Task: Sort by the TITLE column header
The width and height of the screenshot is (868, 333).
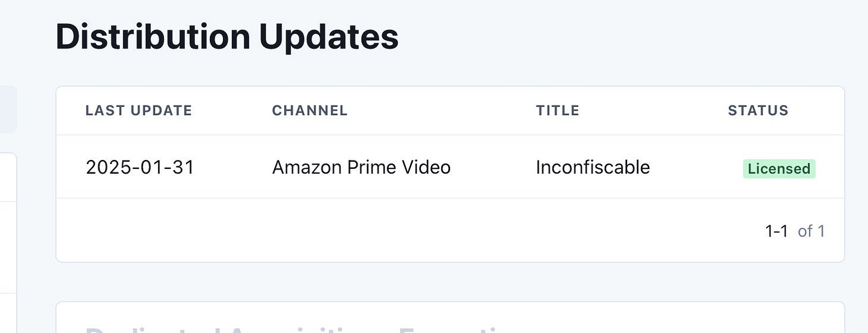Action: point(557,110)
